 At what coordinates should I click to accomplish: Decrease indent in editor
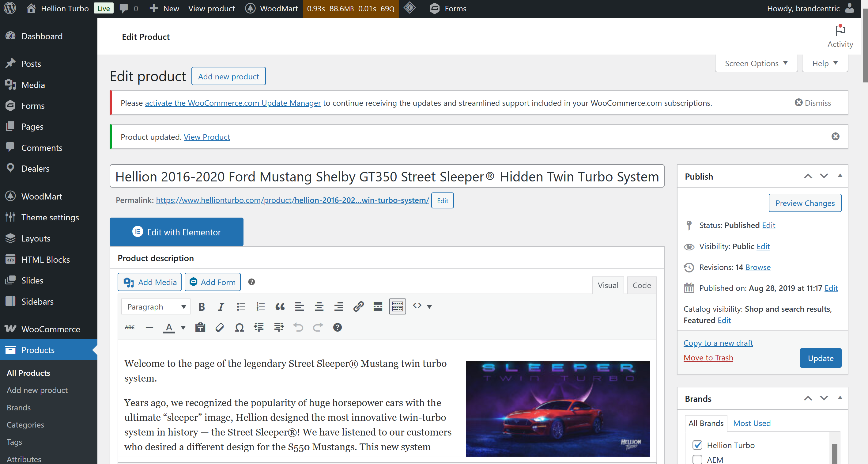click(x=259, y=327)
